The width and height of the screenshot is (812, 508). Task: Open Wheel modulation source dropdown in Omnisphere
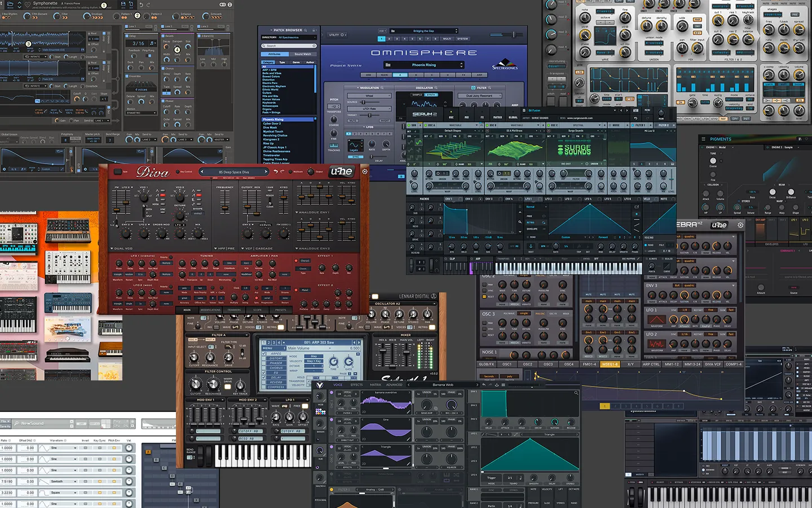369,96
